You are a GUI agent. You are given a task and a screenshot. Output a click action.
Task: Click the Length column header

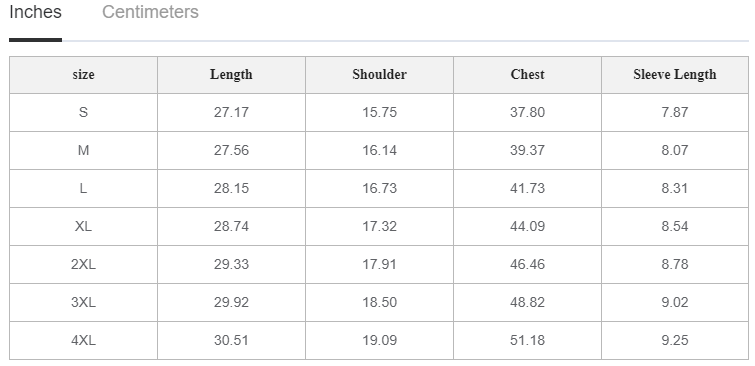coord(231,75)
